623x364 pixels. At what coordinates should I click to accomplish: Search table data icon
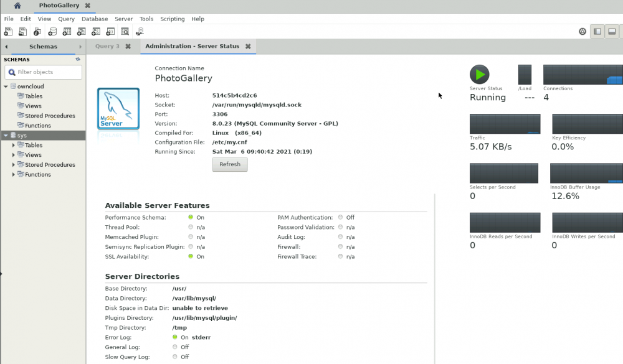125,31
